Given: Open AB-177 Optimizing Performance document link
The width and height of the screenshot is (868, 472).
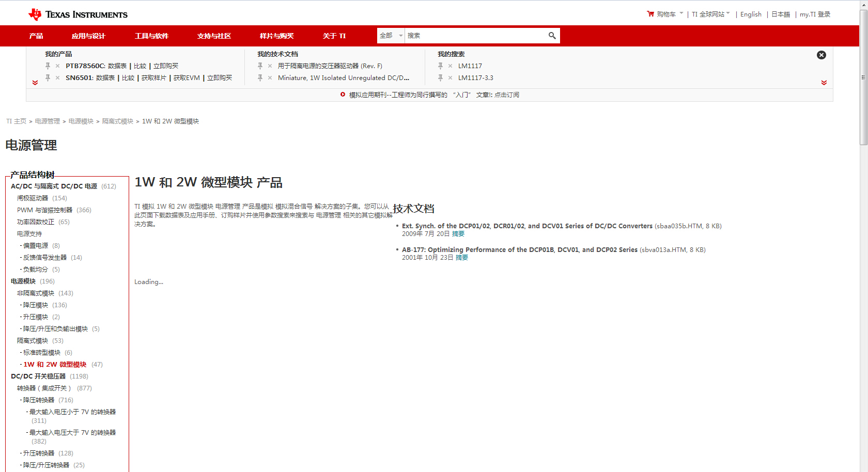Looking at the screenshot, I should [520, 250].
